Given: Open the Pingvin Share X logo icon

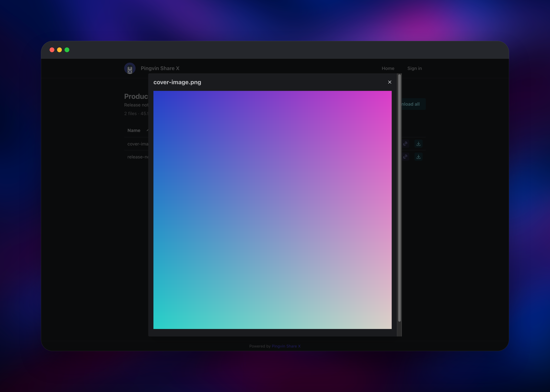Looking at the screenshot, I should pyautogui.click(x=130, y=68).
